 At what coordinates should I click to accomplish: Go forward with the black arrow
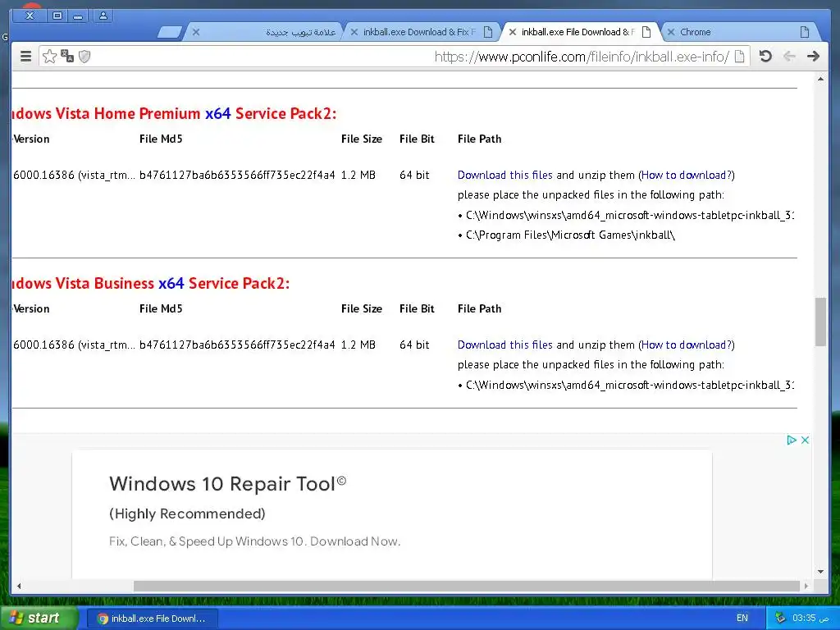click(x=813, y=57)
